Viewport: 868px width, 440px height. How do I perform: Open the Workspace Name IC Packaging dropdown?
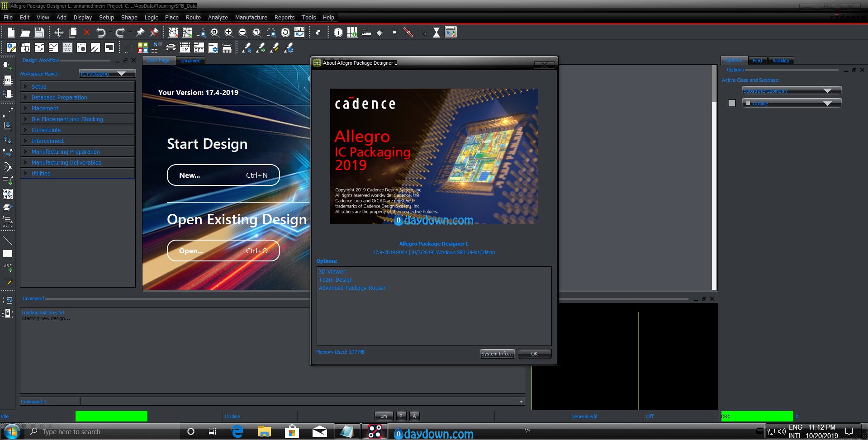point(107,73)
